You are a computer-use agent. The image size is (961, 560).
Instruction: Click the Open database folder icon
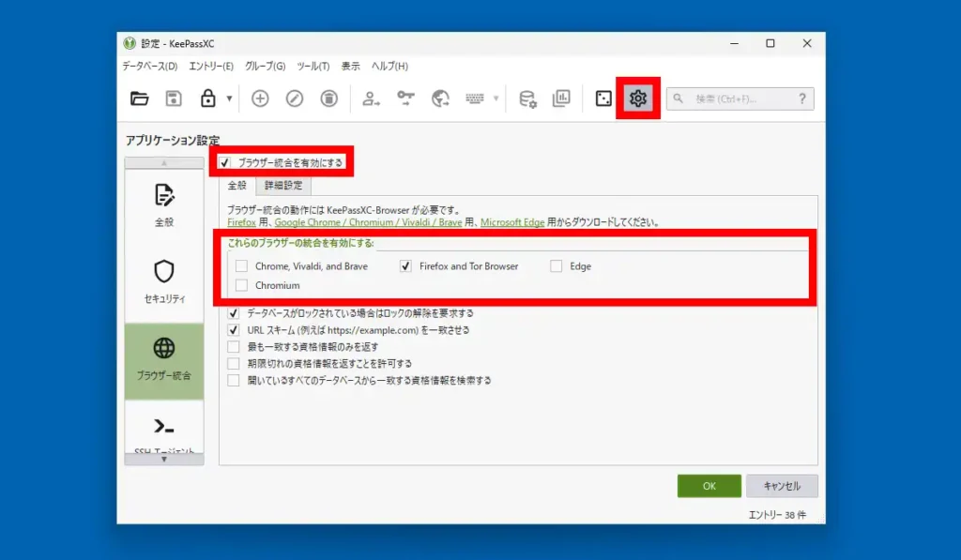[x=140, y=98]
